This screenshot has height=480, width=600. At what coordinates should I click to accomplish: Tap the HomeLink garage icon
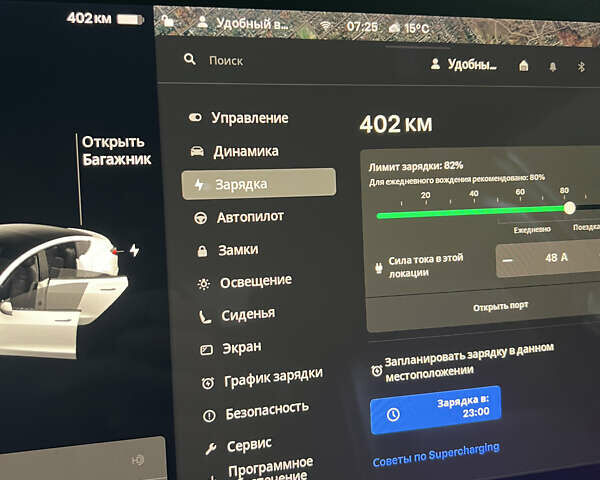coord(523,66)
